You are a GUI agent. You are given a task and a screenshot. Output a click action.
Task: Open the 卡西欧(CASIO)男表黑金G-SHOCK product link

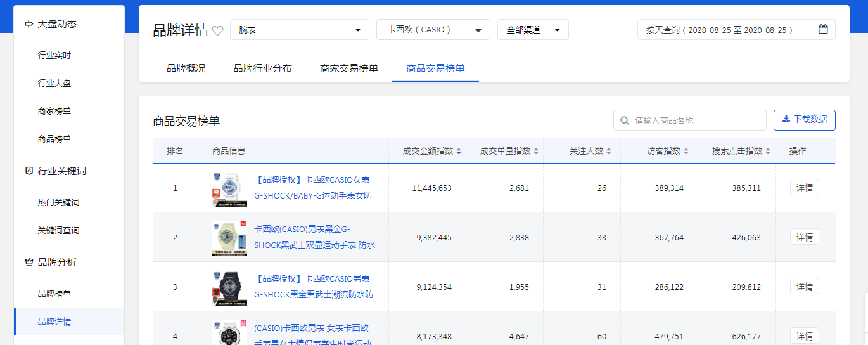315,237
